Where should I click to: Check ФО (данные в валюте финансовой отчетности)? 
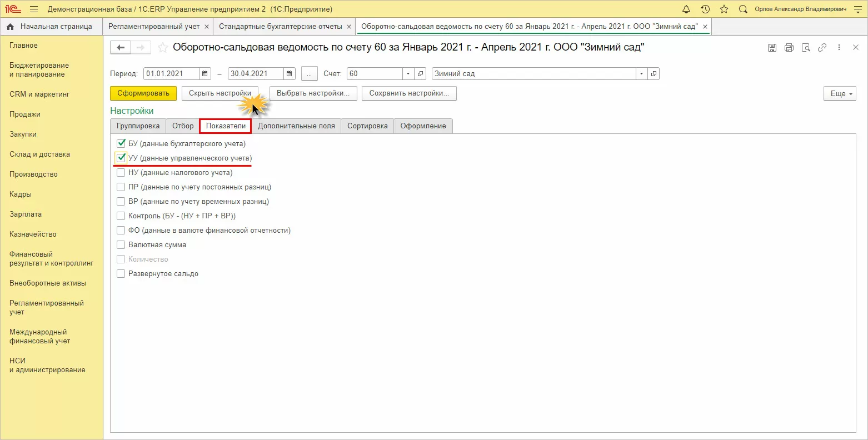(121, 231)
